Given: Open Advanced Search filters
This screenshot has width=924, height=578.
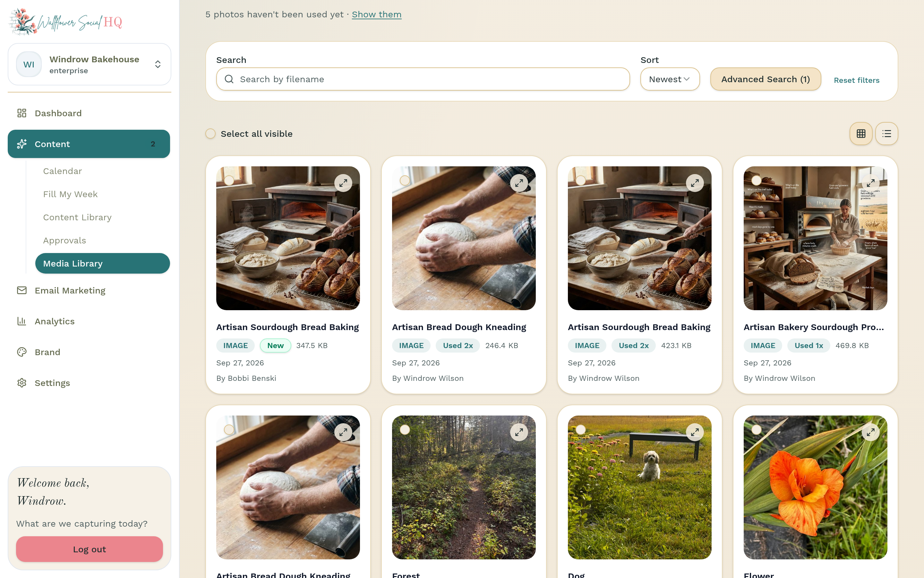Looking at the screenshot, I should (x=766, y=79).
